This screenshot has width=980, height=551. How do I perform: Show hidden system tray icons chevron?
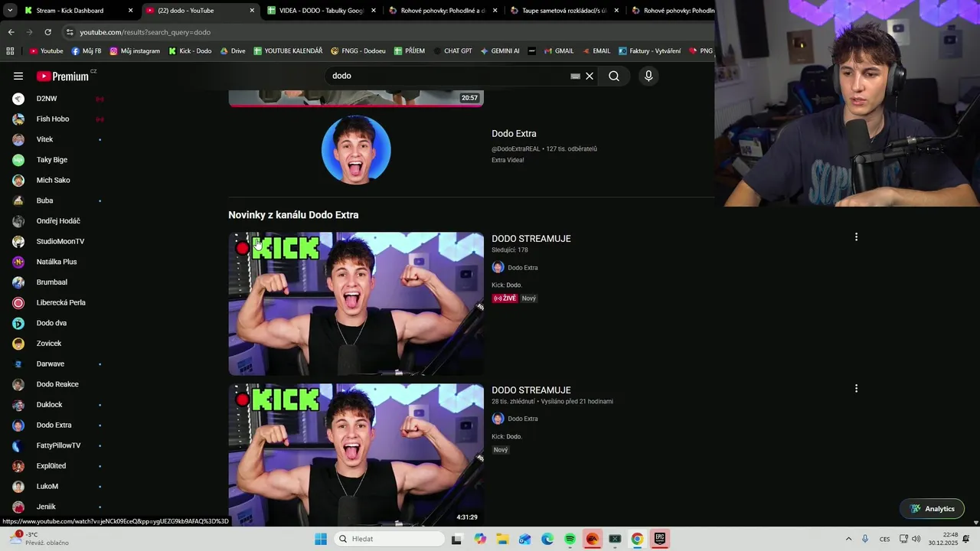pos(848,539)
